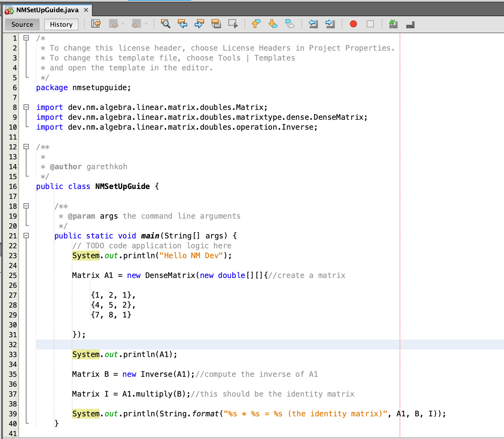The width and height of the screenshot is (504, 439).
Task: Start macro recording with red circle
Action: tap(353, 24)
